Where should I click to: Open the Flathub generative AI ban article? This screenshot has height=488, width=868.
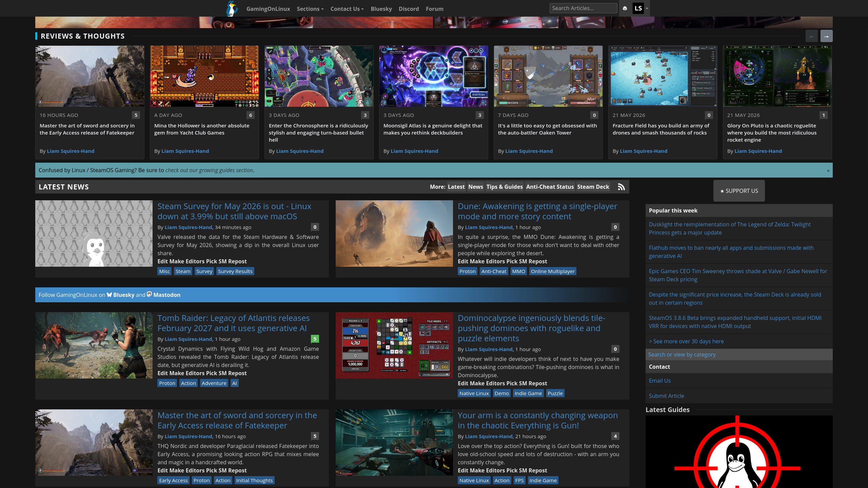pos(731,252)
